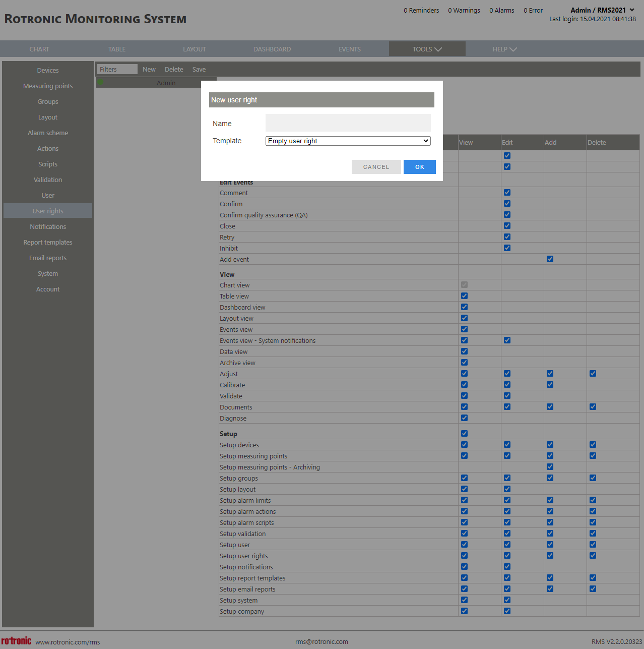Image resolution: width=644 pixels, height=649 pixels.
Task: Toggle Edit checkbox for Setup company
Action: pos(507,611)
